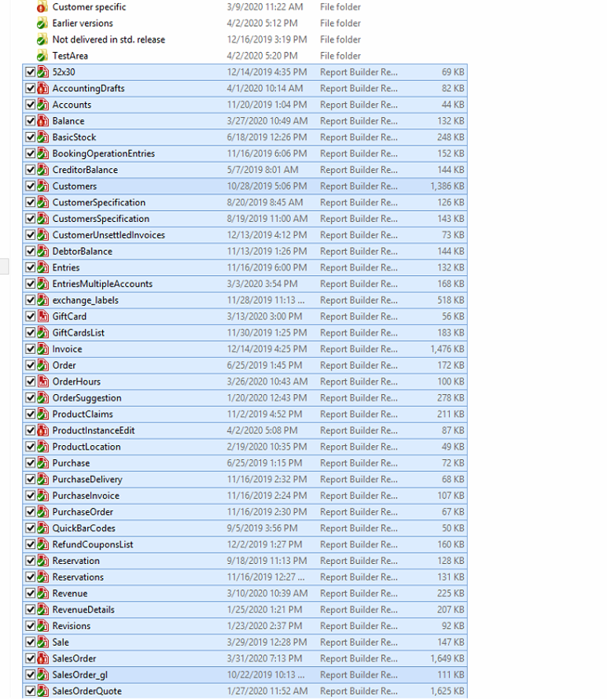
Task: Click the ProductInstanceEdit file icon
Action: (42, 430)
